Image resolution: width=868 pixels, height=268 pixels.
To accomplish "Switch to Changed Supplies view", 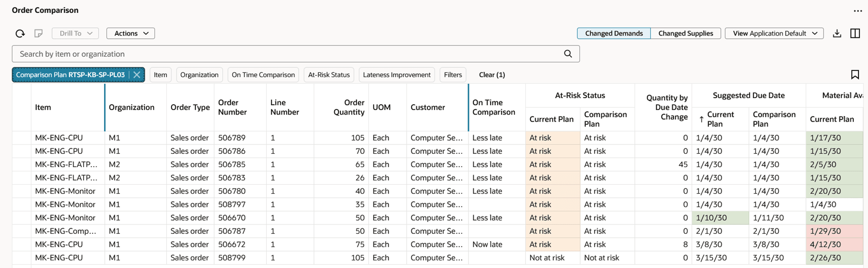I will [686, 33].
